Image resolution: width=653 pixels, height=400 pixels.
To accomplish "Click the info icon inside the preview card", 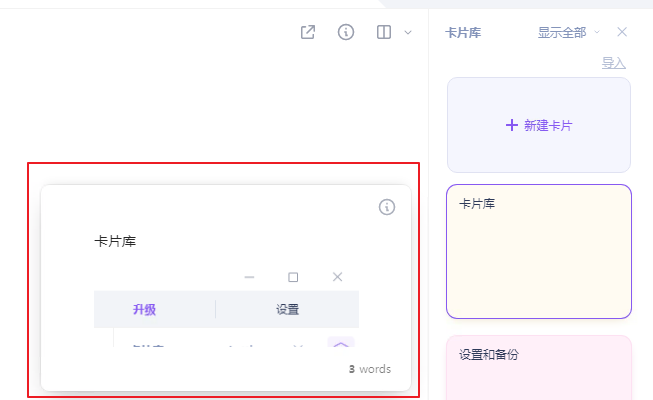I will click(x=387, y=207).
